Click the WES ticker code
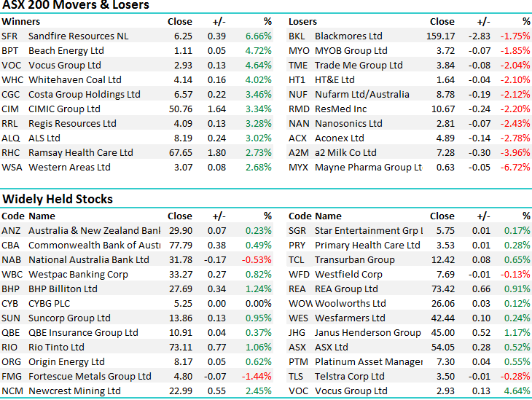Screen dimensions: 532x400 298,318
